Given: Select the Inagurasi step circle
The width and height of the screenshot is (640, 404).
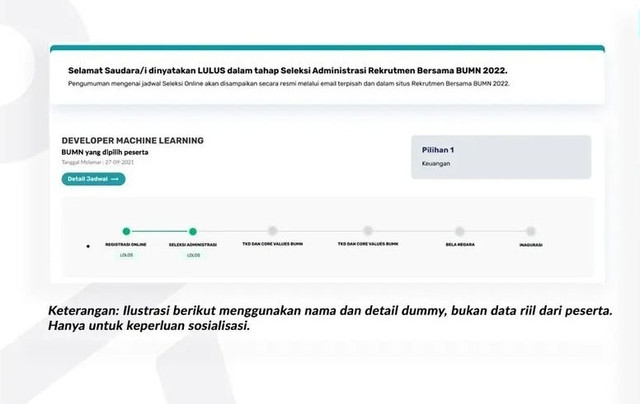Looking at the screenshot, I should 531,231.
